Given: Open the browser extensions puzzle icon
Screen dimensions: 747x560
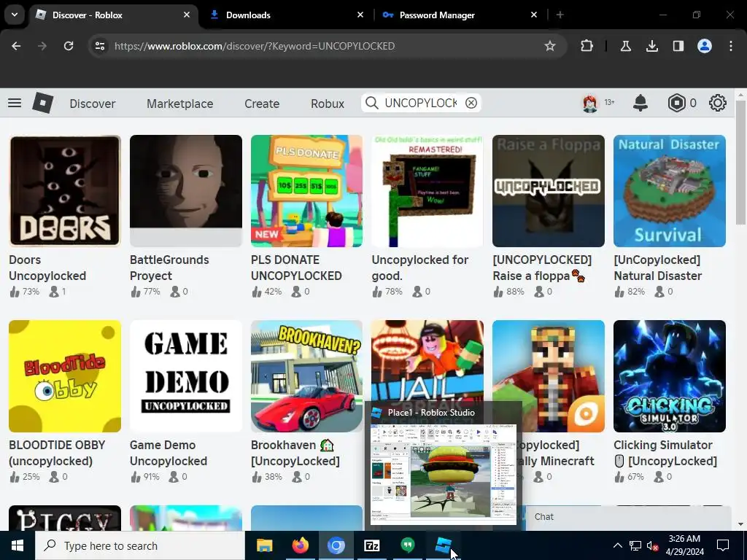Looking at the screenshot, I should (x=587, y=46).
